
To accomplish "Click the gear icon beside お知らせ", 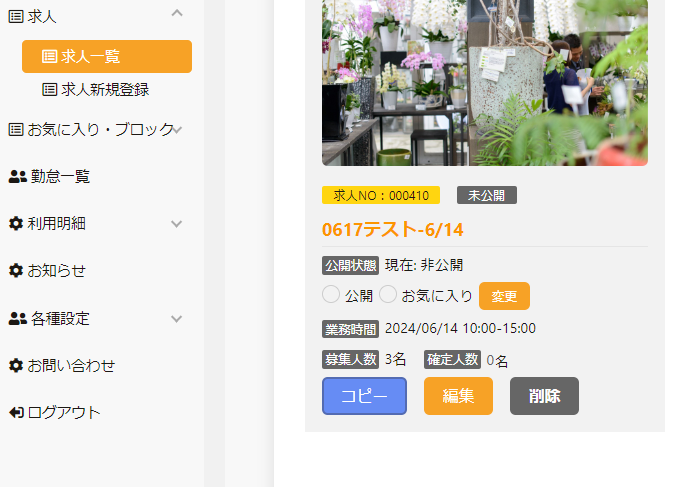I will tap(16, 270).
